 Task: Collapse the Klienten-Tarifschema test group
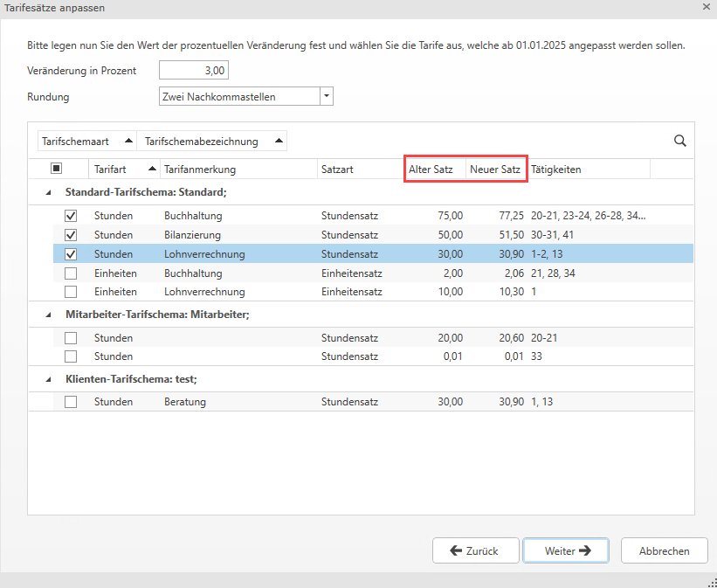48,380
